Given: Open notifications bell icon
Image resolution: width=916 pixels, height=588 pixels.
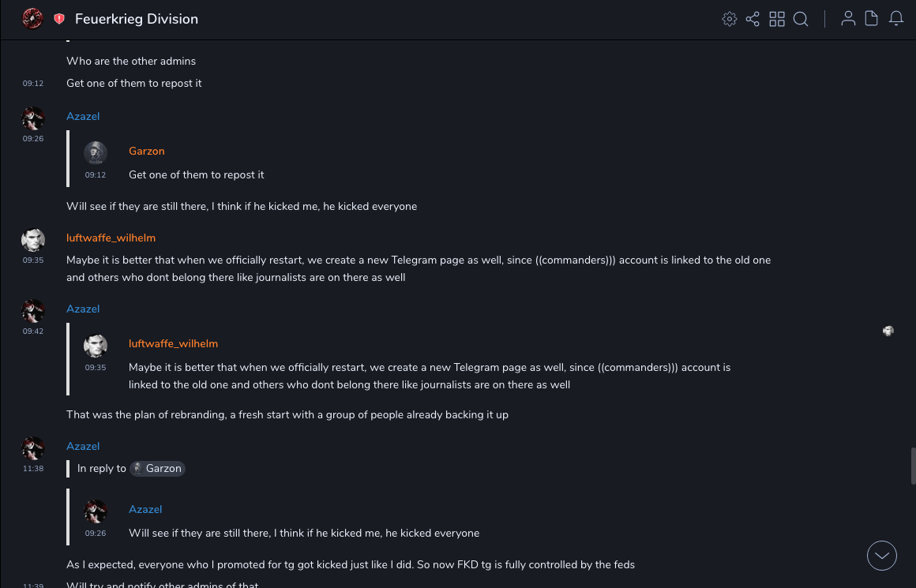Looking at the screenshot, I should (896, 19).
